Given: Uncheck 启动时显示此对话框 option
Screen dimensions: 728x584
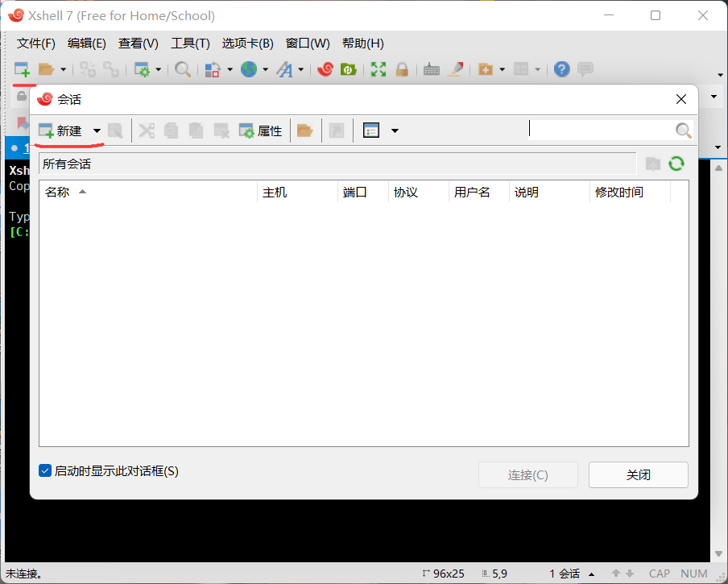Looking at the screenshot, I should [x=45, y=470].
